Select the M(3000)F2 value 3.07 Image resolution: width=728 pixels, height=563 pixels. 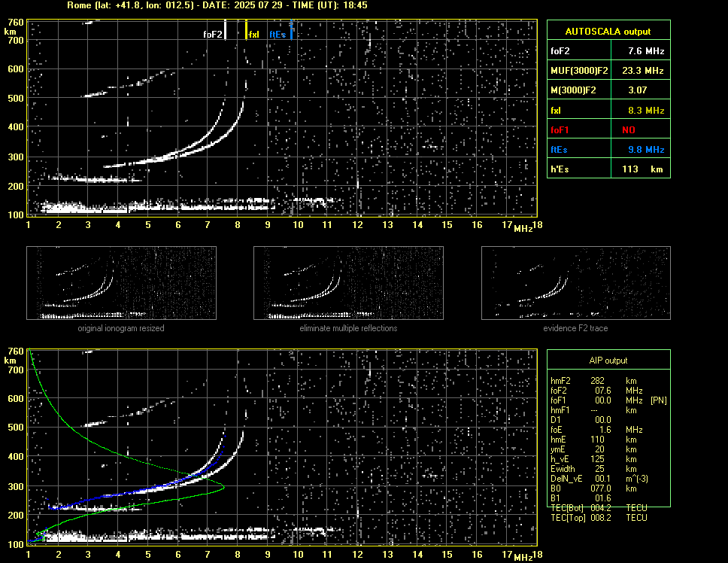click(638, 90)
